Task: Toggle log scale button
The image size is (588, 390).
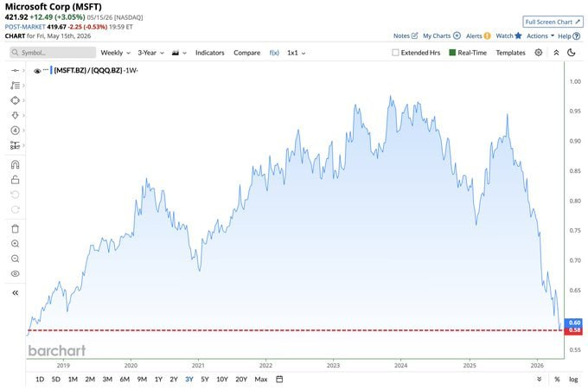Action: click(573, 379)
